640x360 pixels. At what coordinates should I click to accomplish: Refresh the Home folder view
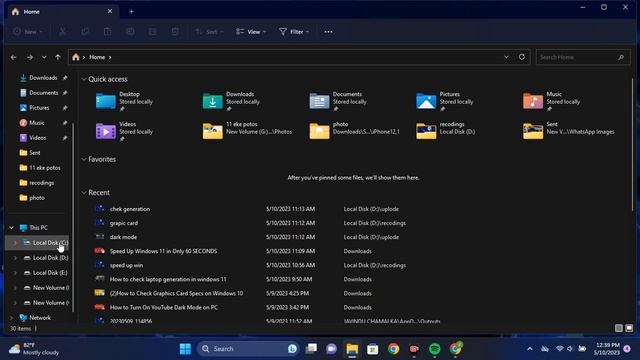coord(522,57)
